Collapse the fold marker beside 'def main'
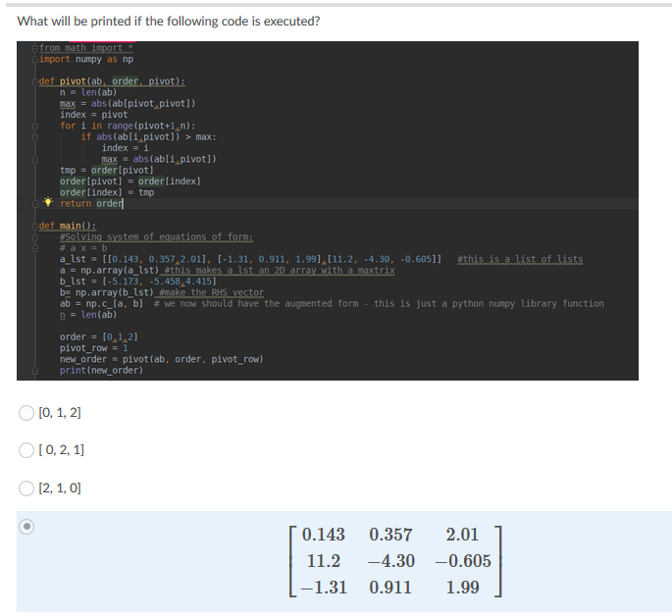Viewport: 672px width, 616px height. point(35,226)
